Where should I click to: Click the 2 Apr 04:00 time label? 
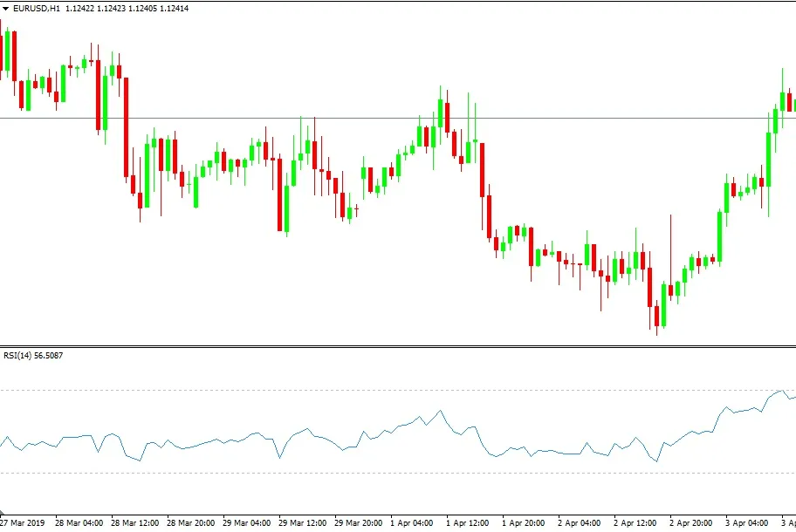580,523
